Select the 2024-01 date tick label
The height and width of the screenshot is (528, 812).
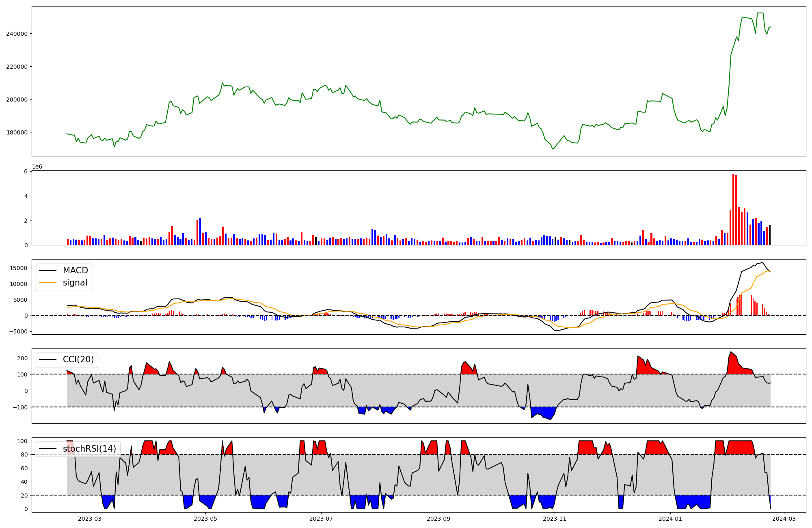click(x=670, y=519)
